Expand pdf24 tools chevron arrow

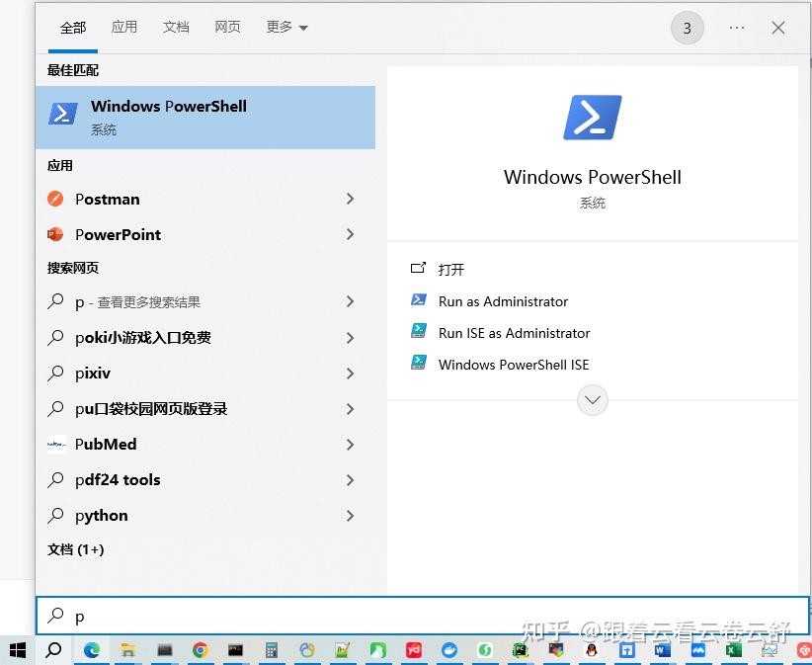[350, 480]
